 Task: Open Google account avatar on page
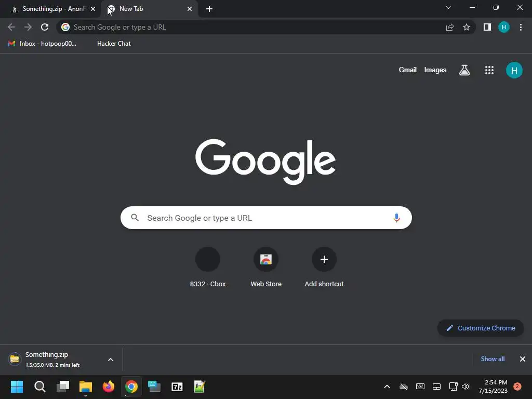[514, 70]
